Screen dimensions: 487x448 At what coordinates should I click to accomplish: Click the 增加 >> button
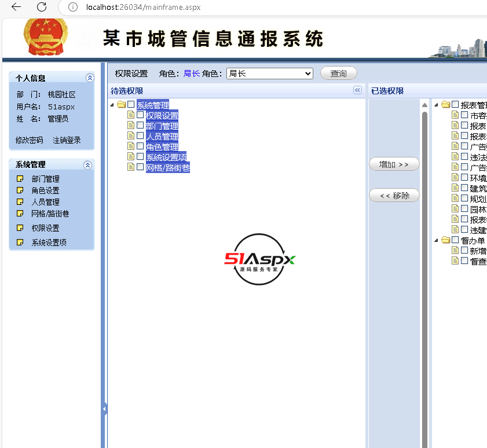394,164
